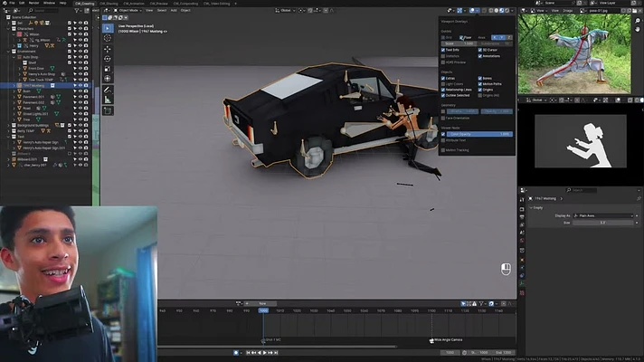Enable the Statistics checkbox
Screen dimensions: 644x362
click(x=443, y=56)
